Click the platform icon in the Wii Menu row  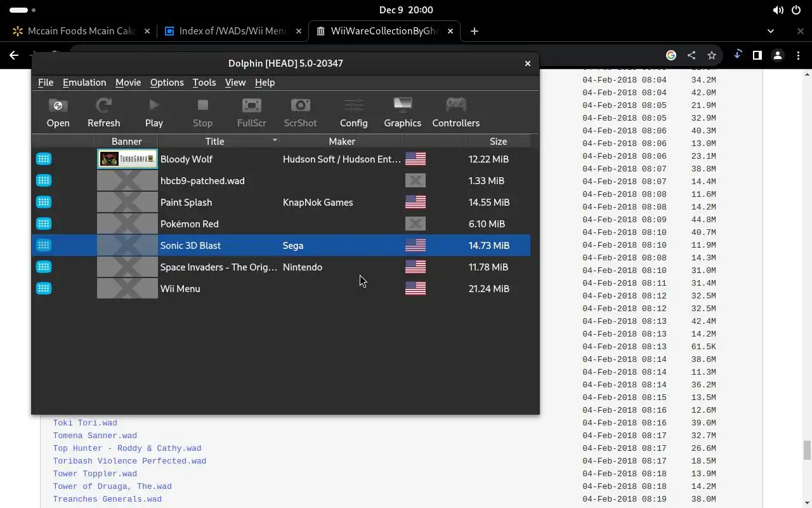pos(44,288)
